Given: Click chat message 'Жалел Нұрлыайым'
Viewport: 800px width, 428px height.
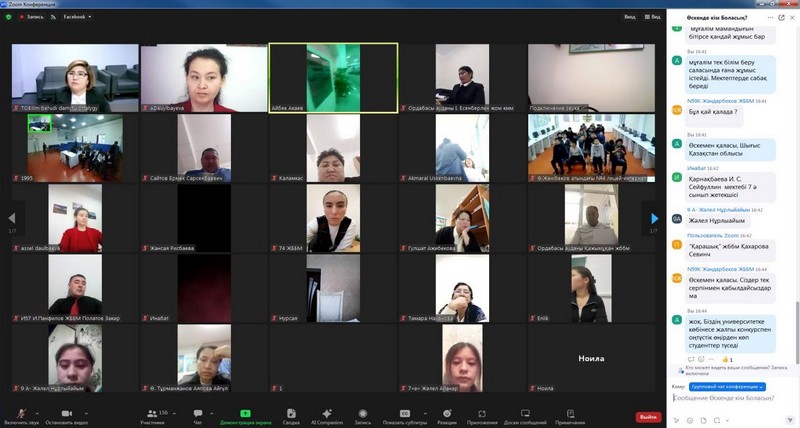Looking at the screenshot, I should [716, 220].
